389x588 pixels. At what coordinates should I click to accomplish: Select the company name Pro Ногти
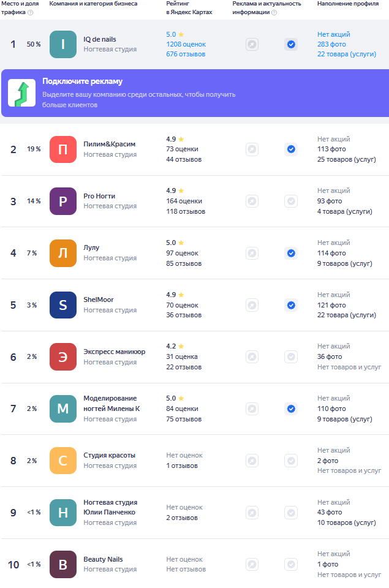pos(99,196)
